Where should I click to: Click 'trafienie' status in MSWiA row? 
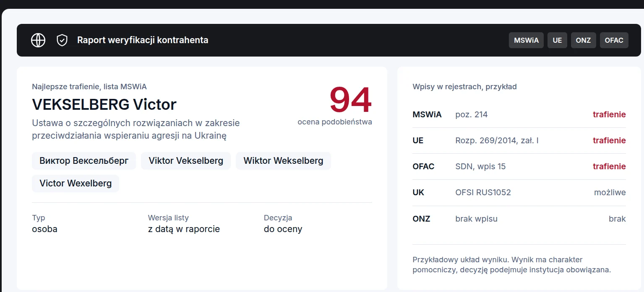click(x=609, y=114)
